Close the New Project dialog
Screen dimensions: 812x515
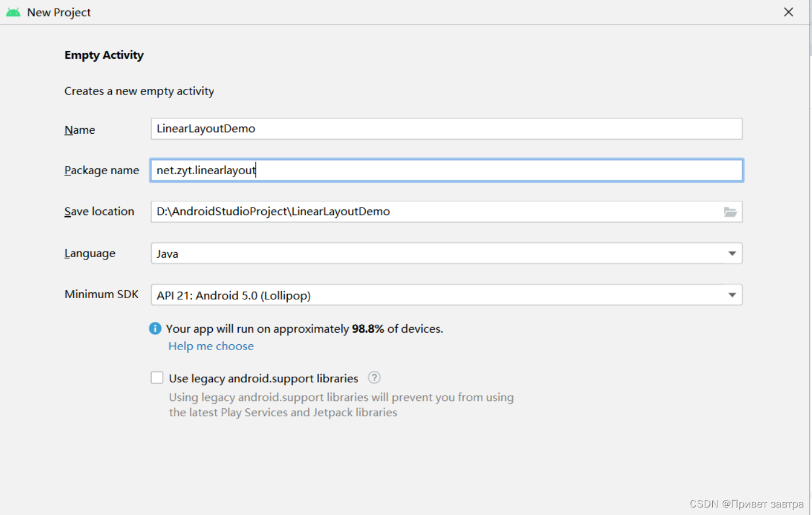(788, 12)
